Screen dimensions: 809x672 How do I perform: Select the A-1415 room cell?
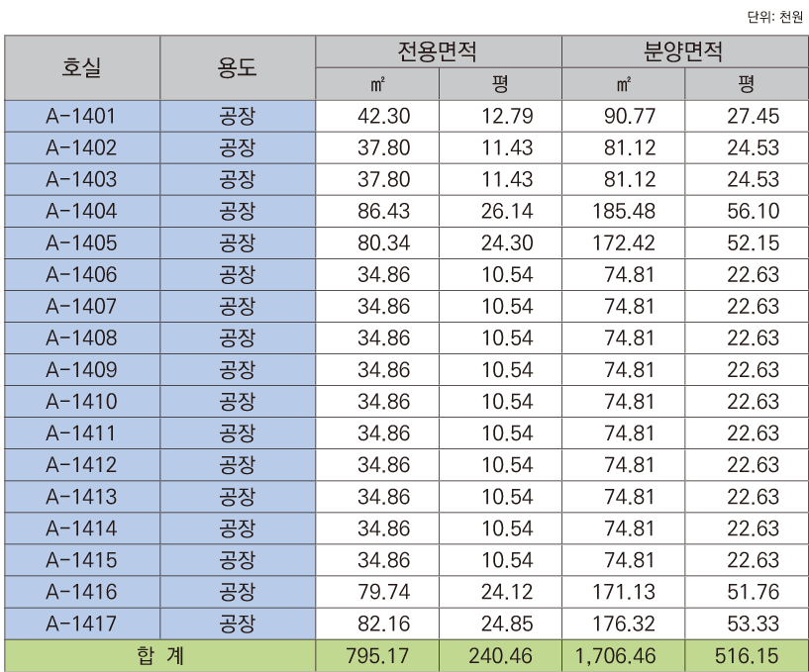point(81,560)
